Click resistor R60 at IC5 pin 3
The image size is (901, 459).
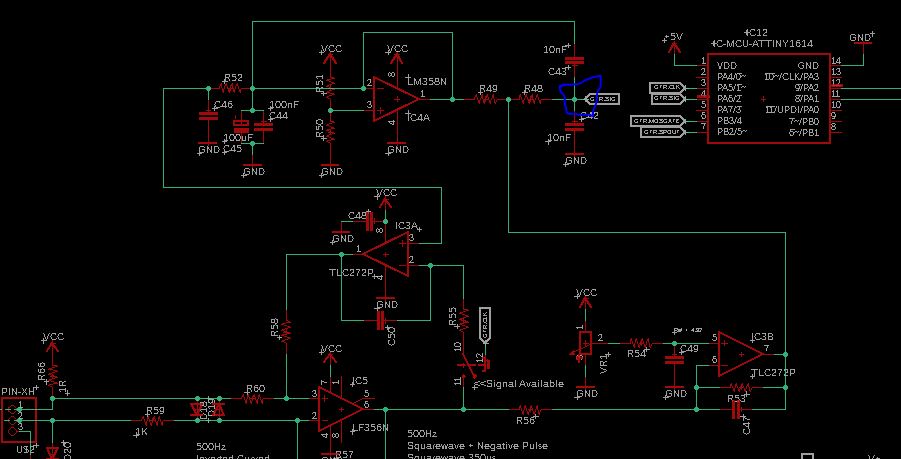(x=253, y=398)
